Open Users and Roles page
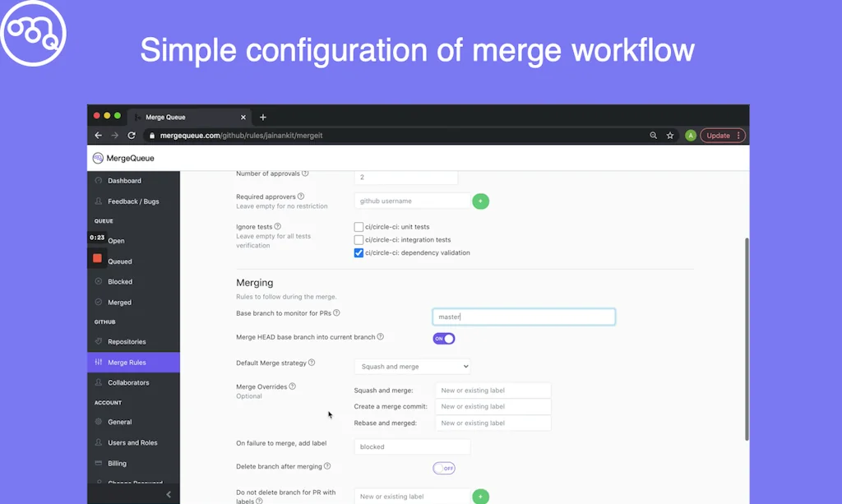This screenshot has height=504, width=842. coord(134,443)
